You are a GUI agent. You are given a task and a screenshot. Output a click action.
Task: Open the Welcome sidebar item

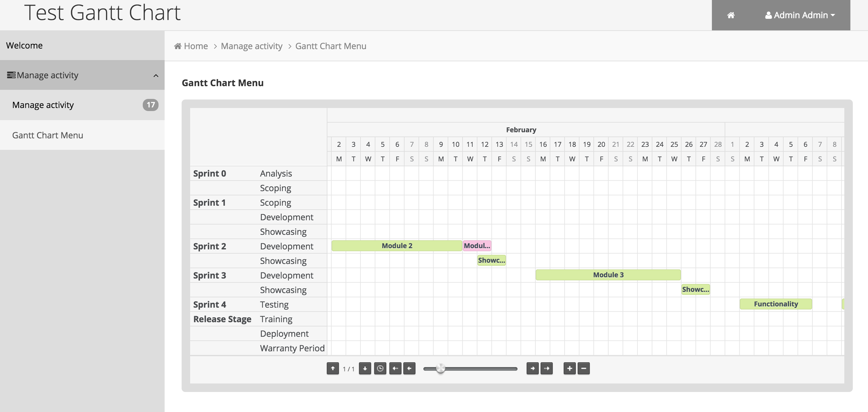pos(24,46)
